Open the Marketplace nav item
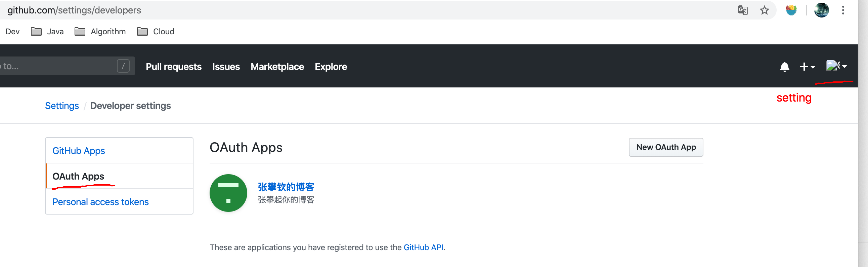Image resolution: width=868 pixels, height=267 pixels. (277, 67)
